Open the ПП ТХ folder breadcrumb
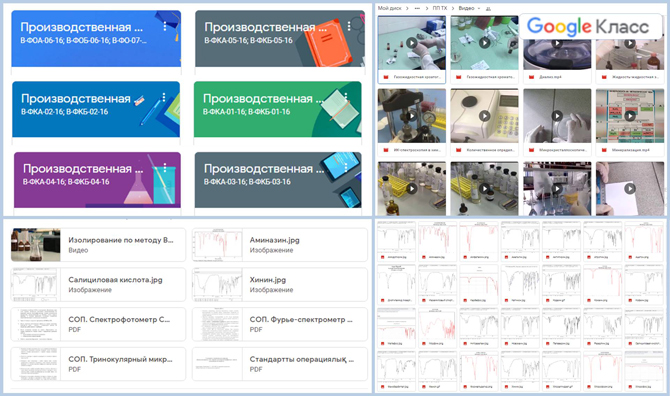Viewport: 670px width, 396px height. click(440, 8)
